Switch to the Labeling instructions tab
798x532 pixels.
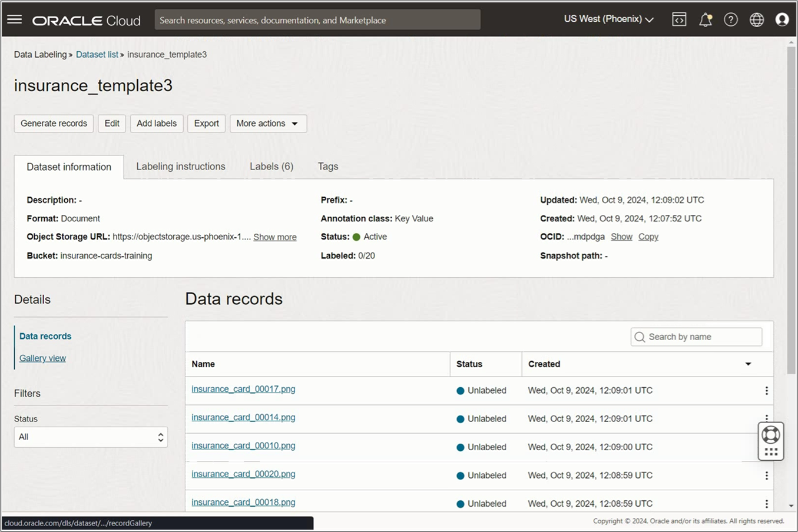(181, 167)
